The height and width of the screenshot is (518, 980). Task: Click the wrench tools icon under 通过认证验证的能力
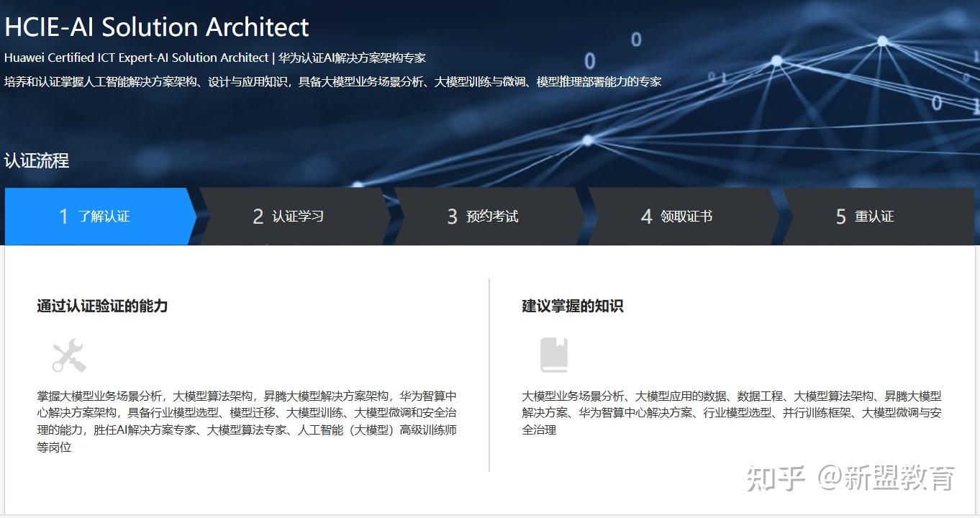point(67,354)
